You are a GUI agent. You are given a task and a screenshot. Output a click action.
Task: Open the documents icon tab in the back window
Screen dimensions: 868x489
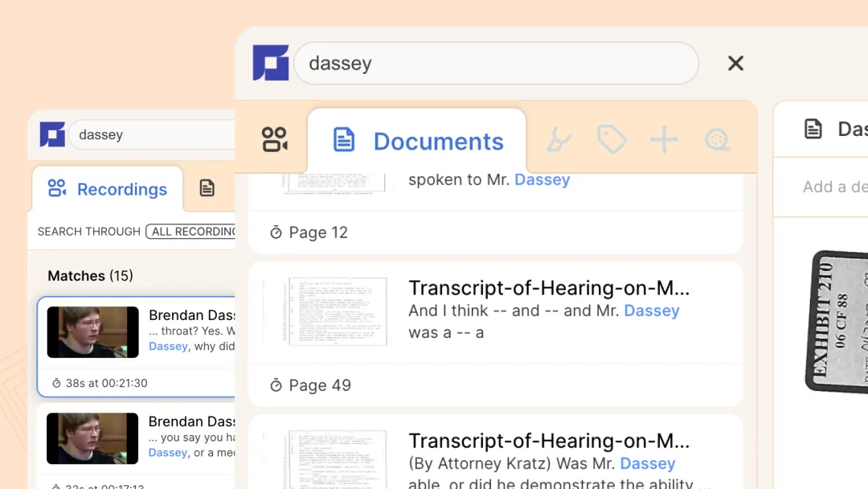click(207, 188)
